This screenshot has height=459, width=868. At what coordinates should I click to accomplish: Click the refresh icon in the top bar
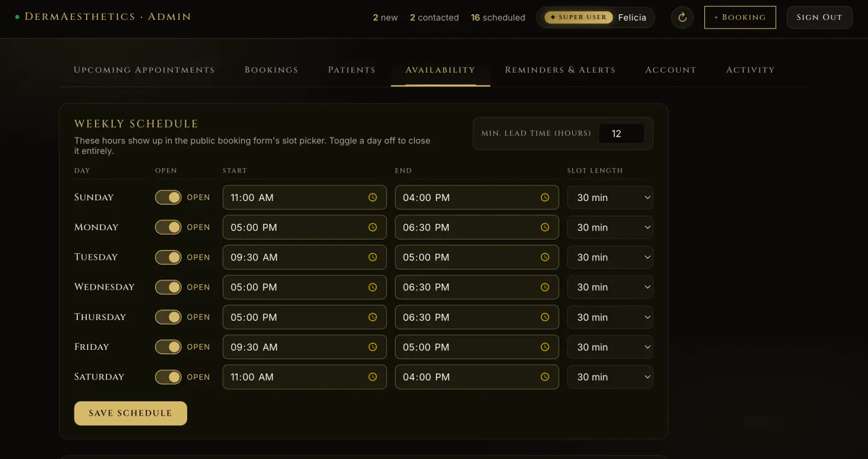click(x=682, y=17)
